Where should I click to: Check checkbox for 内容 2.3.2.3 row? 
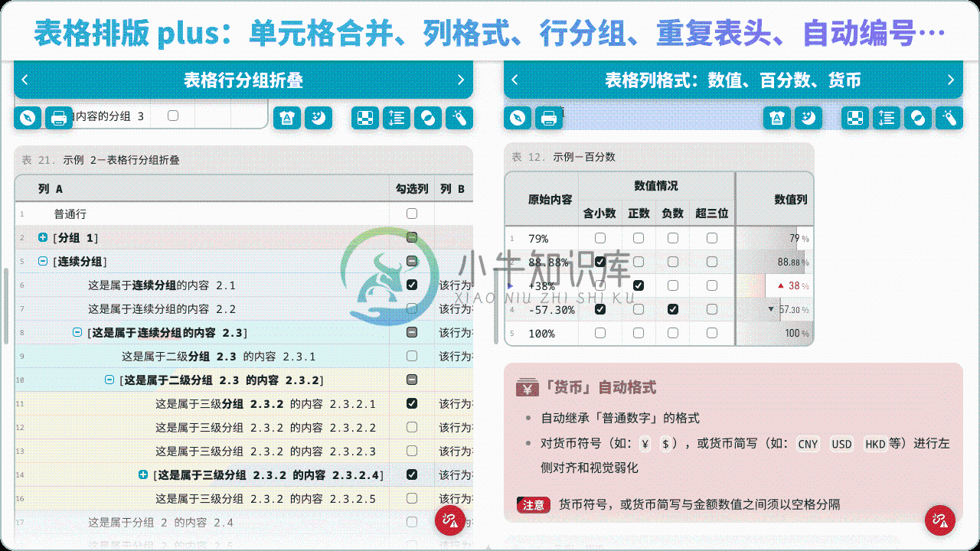point(412,451)
